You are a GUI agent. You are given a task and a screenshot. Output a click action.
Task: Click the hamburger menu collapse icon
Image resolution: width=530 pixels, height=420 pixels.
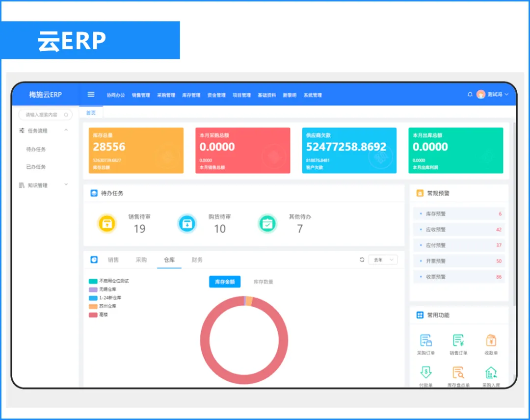tap(91, 95)
